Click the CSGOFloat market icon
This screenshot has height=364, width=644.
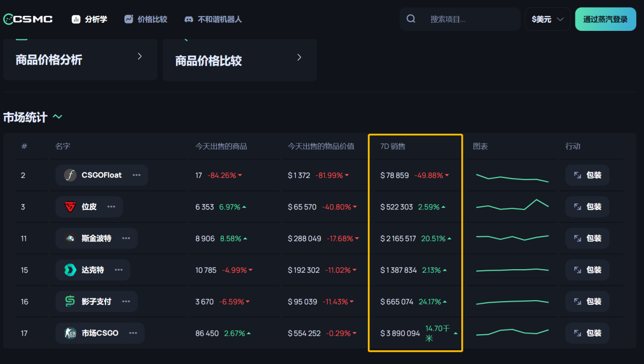point(70,175)
